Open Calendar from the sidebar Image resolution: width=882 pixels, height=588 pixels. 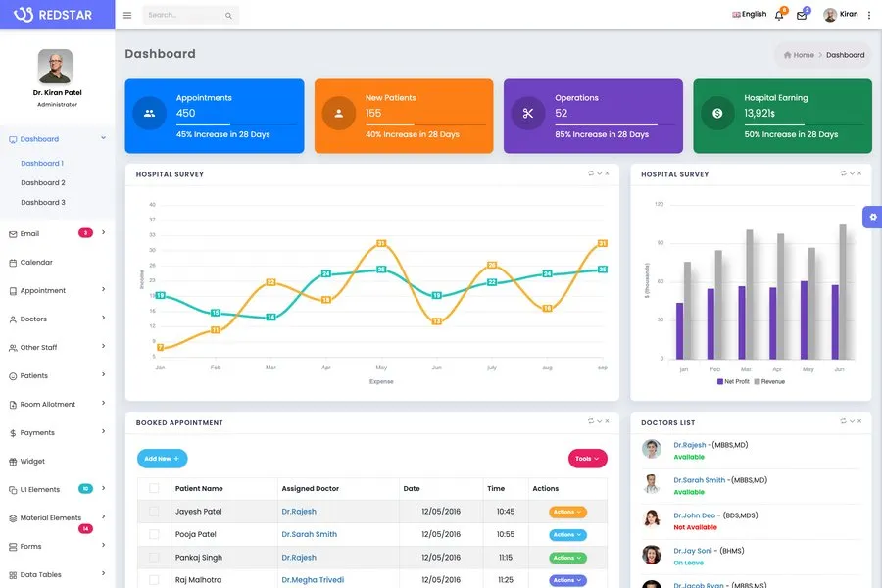pyautogui.click(x=36, y=262)
